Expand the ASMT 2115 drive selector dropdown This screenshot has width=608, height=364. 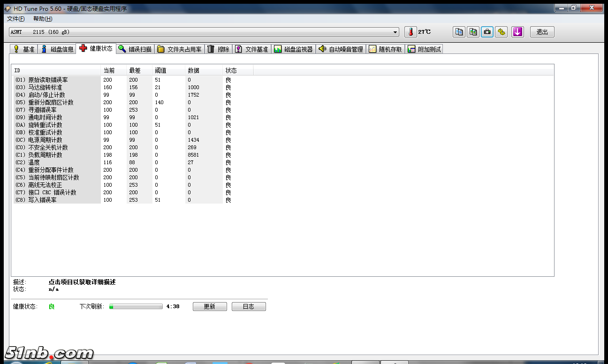coord(395,32)
